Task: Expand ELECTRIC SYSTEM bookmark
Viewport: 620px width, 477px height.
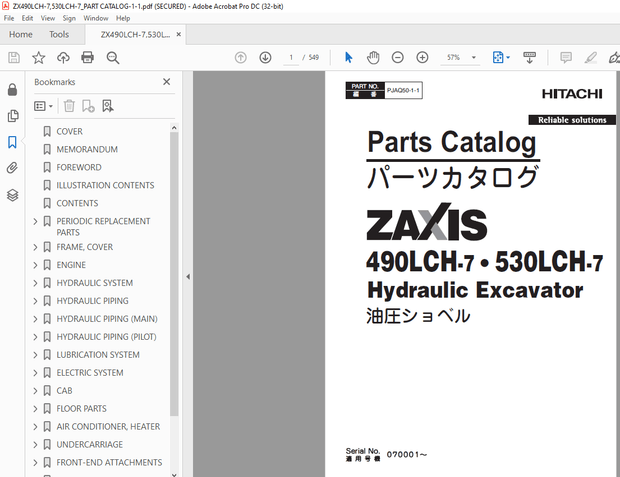Action: click(35, 373)
